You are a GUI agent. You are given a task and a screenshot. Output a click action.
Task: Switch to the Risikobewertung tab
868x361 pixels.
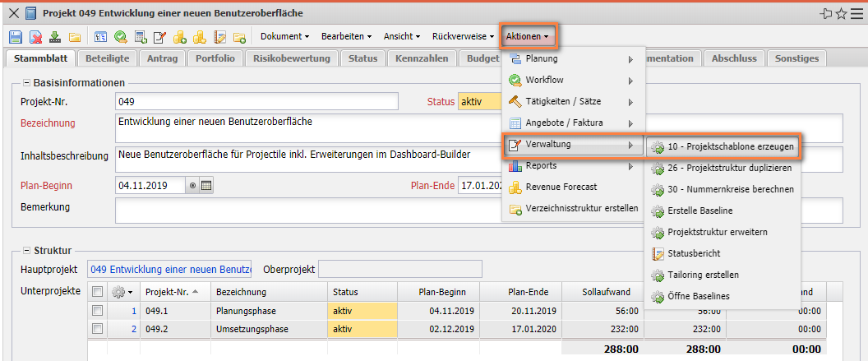291,58
